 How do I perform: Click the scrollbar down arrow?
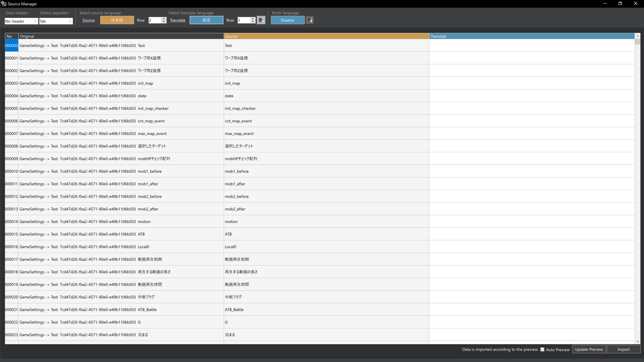(638, 342)
